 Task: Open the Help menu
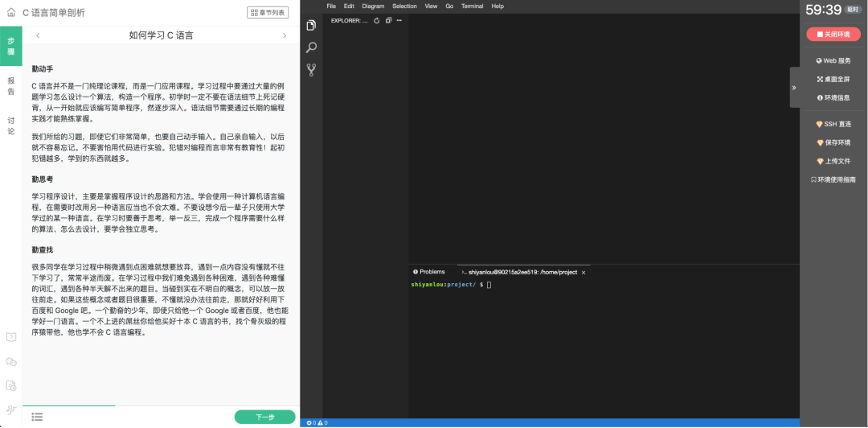(x=497, y=6)
